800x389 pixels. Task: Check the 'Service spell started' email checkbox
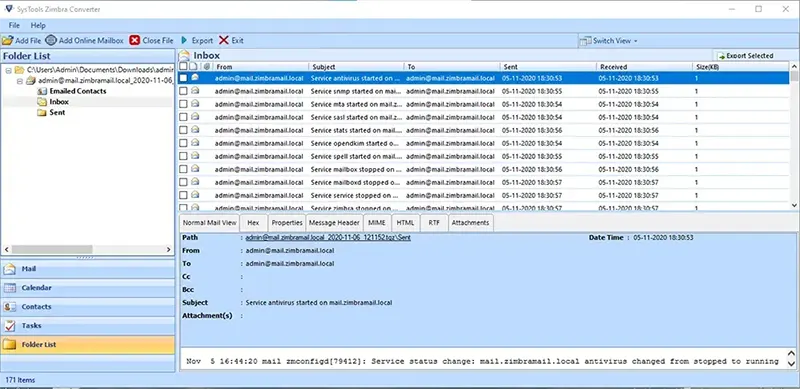[x=183, y=156]
